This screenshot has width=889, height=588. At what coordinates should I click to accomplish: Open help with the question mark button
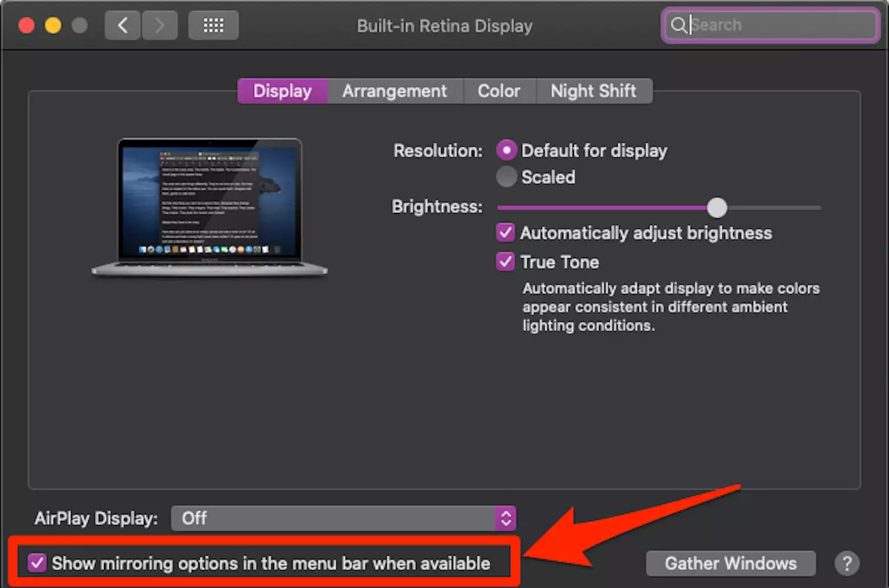(x=847, y=563)
